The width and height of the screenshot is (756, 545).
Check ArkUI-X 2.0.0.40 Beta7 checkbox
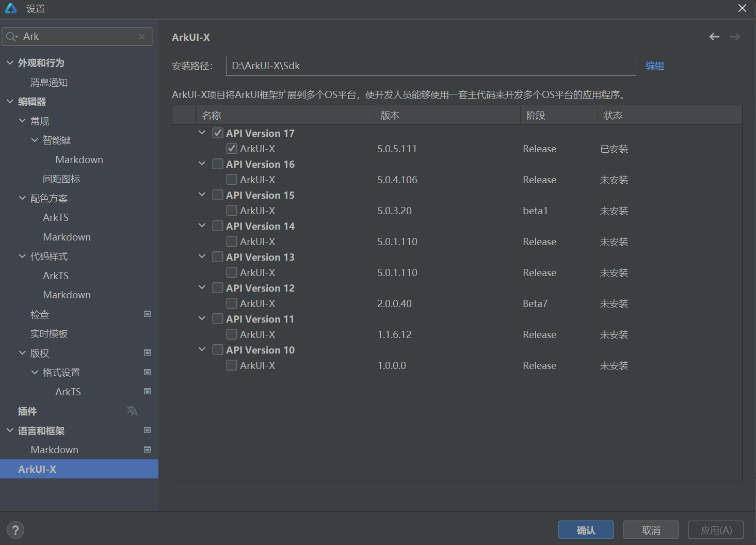232,303
